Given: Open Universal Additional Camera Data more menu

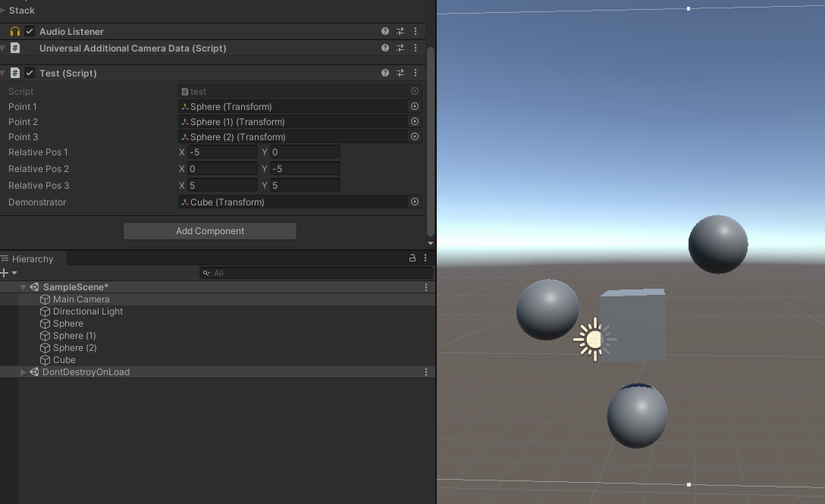Looking at the screenshot, I should 416,48.
